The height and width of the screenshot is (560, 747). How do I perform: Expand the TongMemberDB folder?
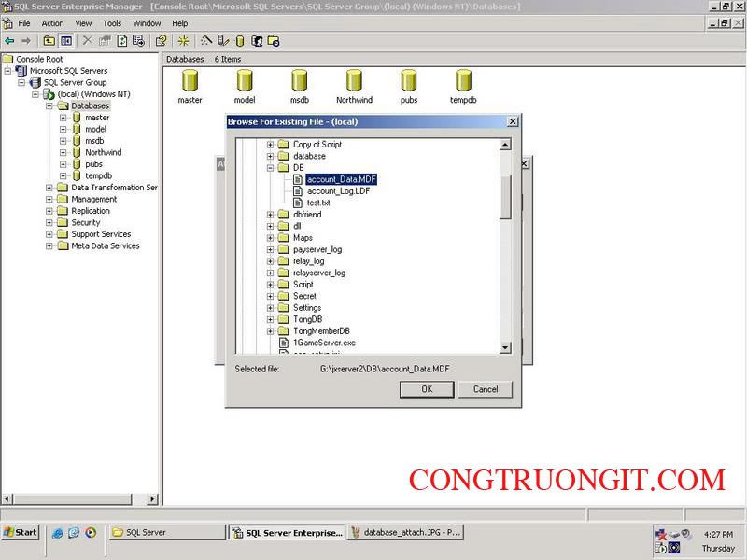(x=270, y=331)
